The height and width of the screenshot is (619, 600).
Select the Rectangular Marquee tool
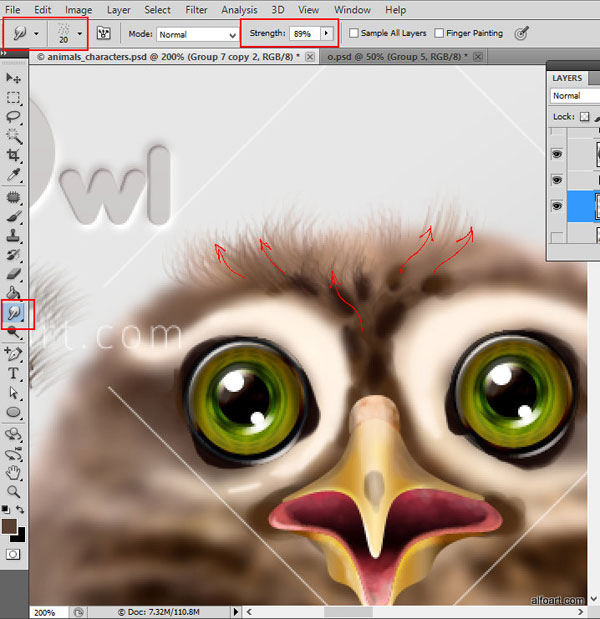13,98
